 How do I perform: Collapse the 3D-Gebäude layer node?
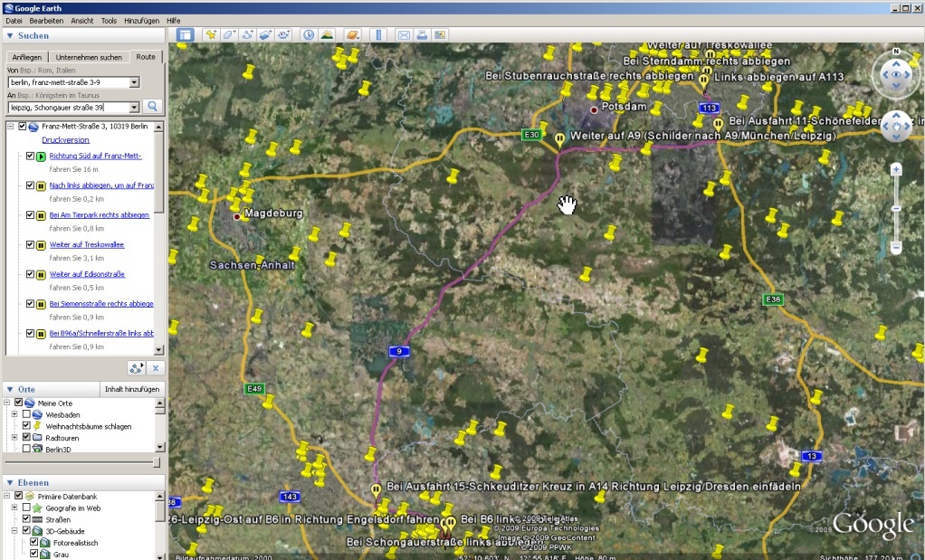[14, 530]
